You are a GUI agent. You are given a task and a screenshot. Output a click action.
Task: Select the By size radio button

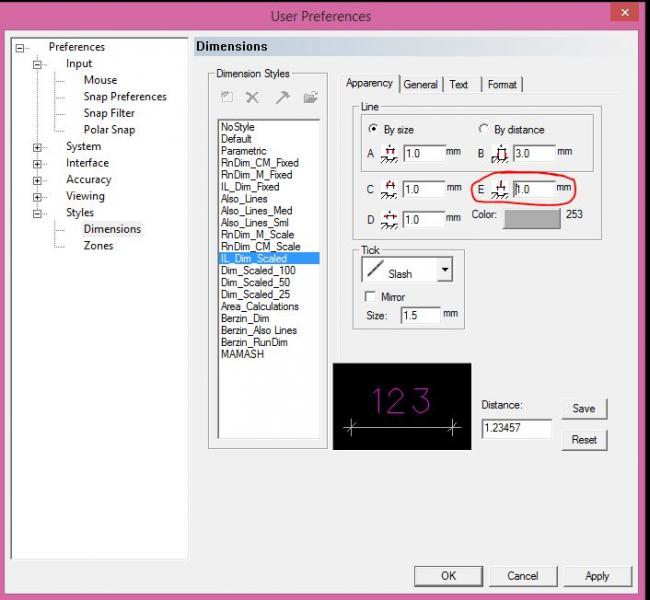click(375, 130)
